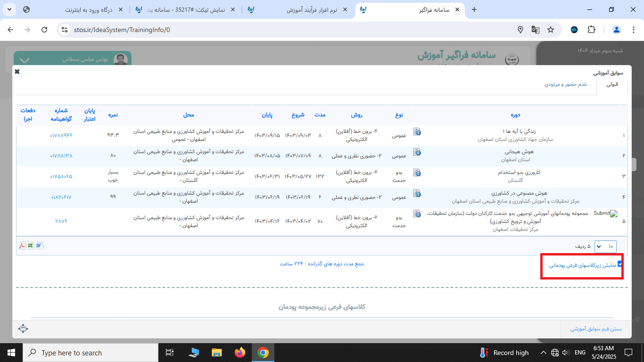Export training records to Excel

[x=31, y=246]
